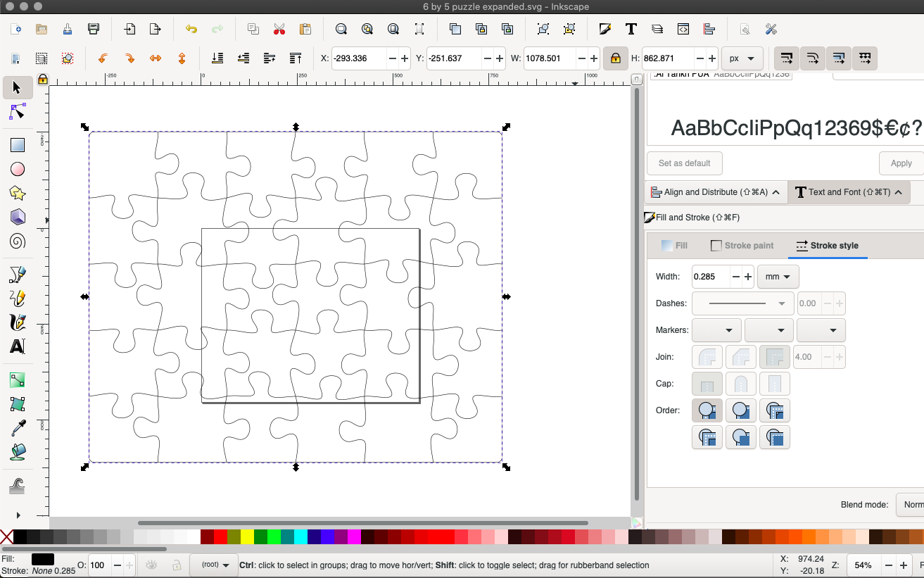Activate the Calligraphy tool
Viewport: 924px width, 578px height.
(x=18, y=322)
